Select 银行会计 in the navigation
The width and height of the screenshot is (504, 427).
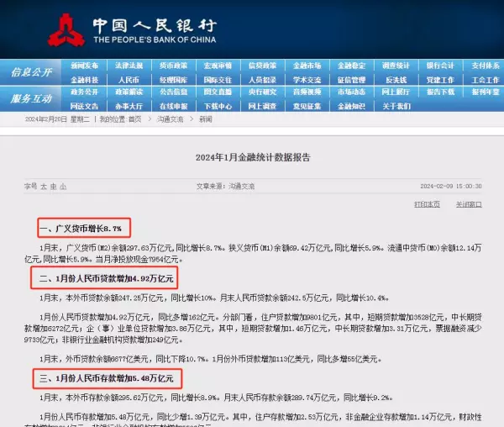tap(440, 66)
